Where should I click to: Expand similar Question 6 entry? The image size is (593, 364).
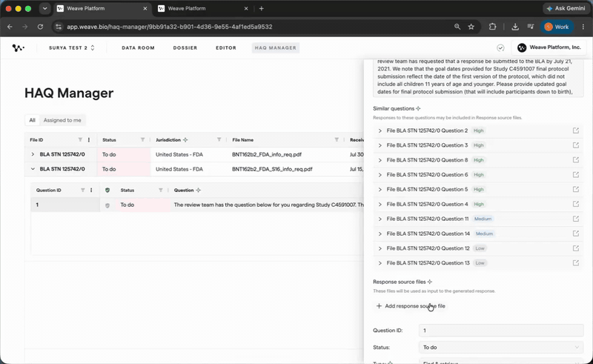pyautogui.click(x=380, y=175)
